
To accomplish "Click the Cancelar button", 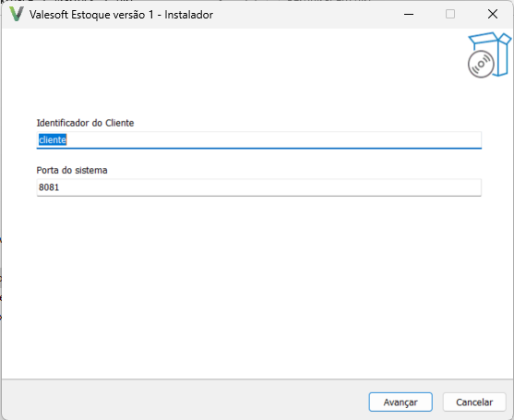I will tap(474, 402).
